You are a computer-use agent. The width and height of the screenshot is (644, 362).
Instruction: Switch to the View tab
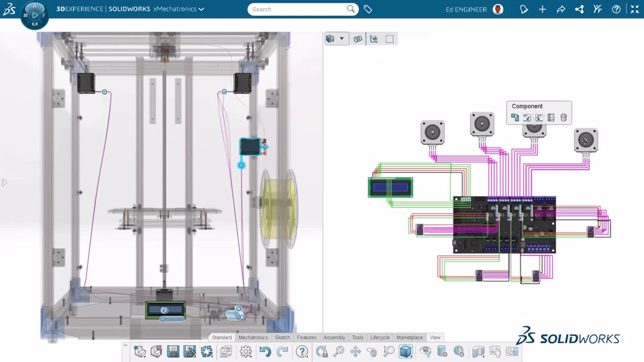(435, 337)
